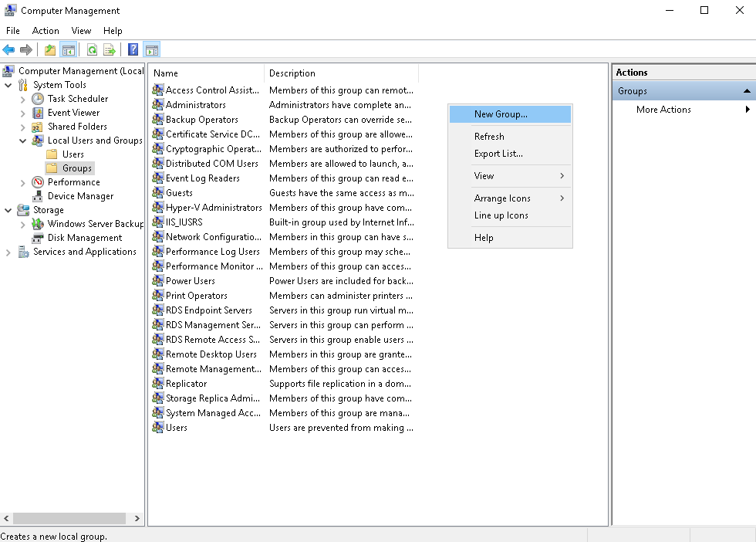The width and height of the screenshot is (756, 542).
Task: Click the folder icon with green arrow
Action: (x=49, y=49)
